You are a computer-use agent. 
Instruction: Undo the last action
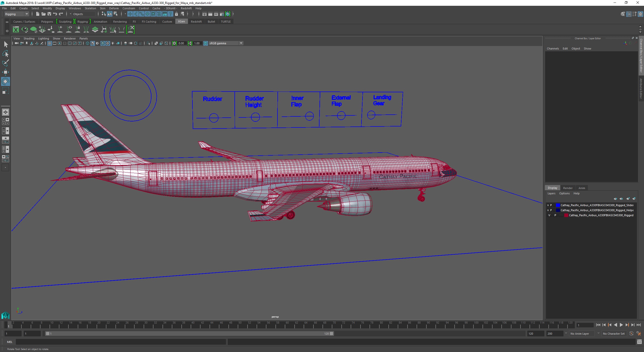tap(55, 14)
